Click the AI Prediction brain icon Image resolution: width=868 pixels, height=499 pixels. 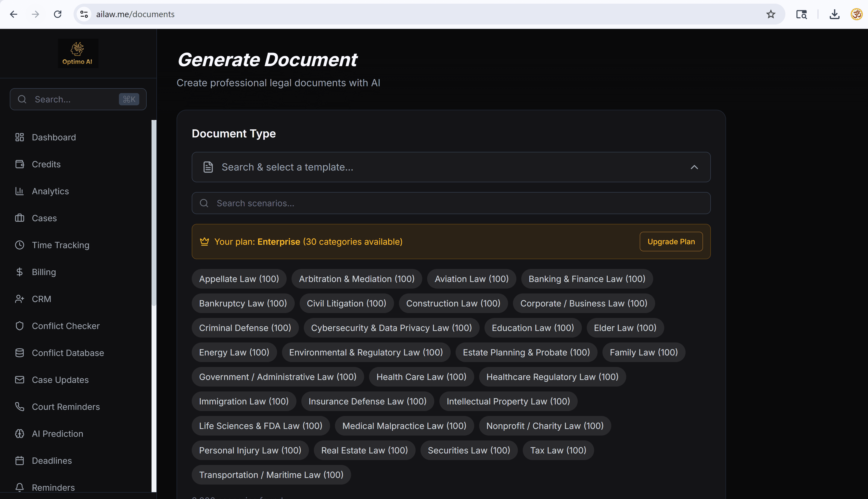(20, 434)
